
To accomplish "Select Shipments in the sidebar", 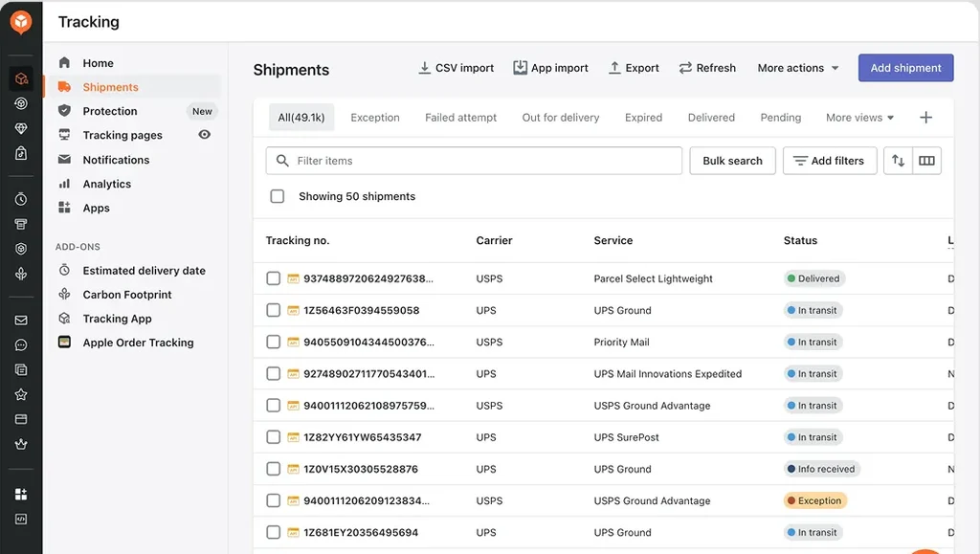I will coord(133,87).
